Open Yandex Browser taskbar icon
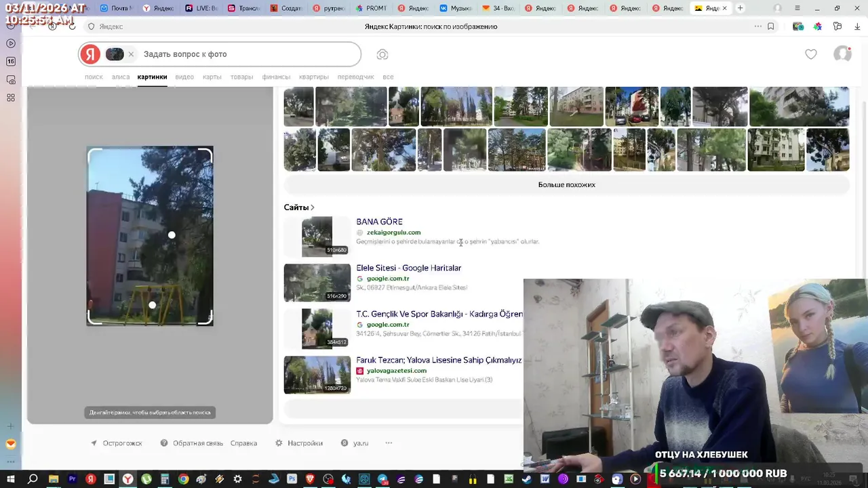 point(127,479)
